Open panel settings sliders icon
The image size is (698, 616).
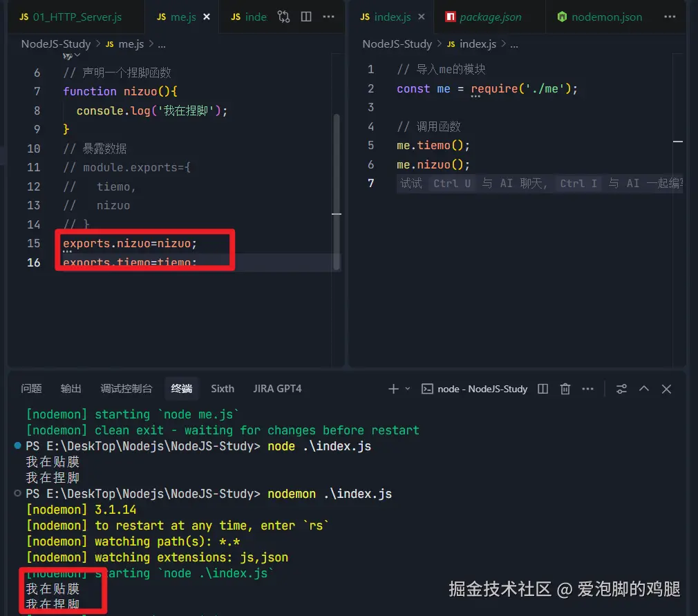(x=621, y=389)
